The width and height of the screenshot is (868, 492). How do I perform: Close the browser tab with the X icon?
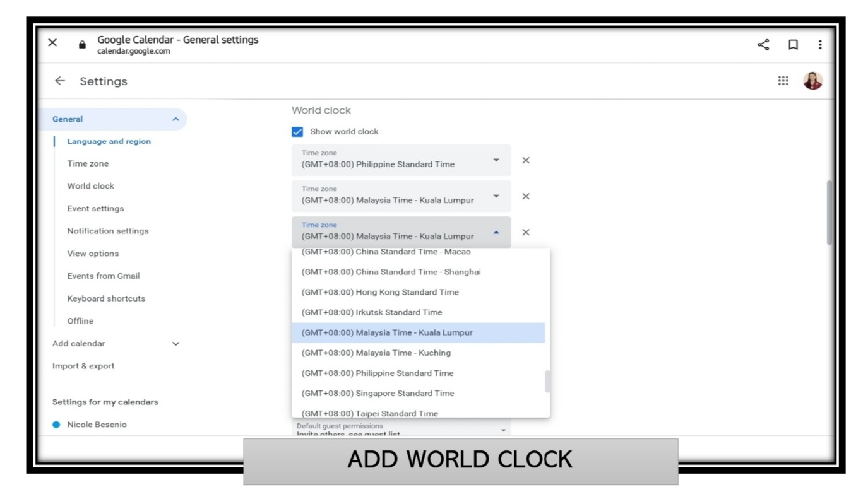pyautogui.click(x=52, y=43)
